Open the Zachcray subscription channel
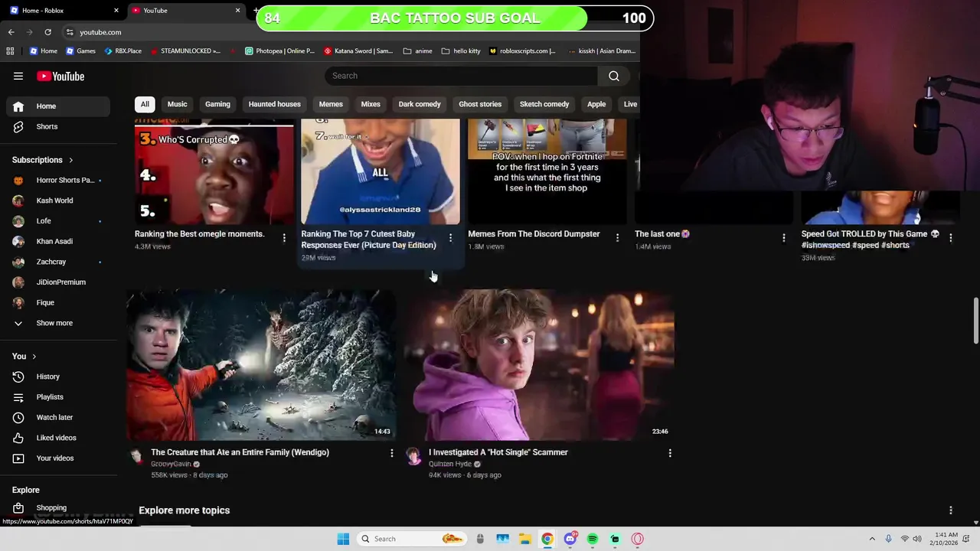 [58, 262]
